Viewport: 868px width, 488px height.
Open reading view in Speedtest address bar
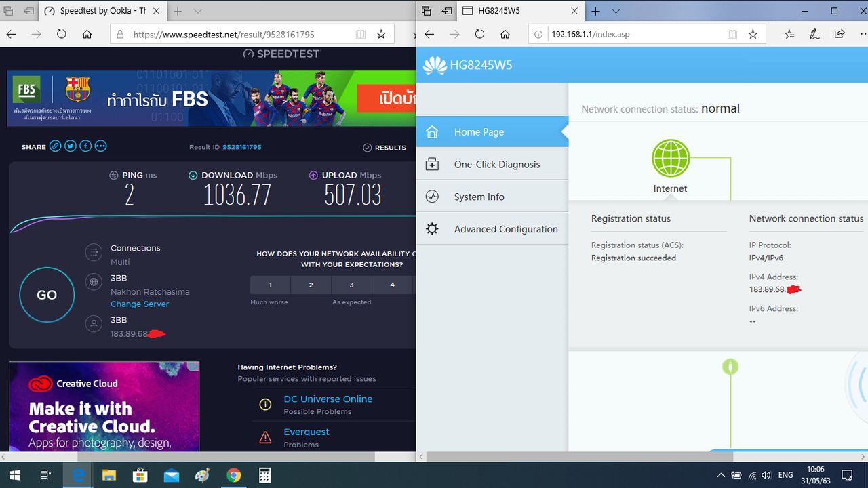[x=360, y=34]
